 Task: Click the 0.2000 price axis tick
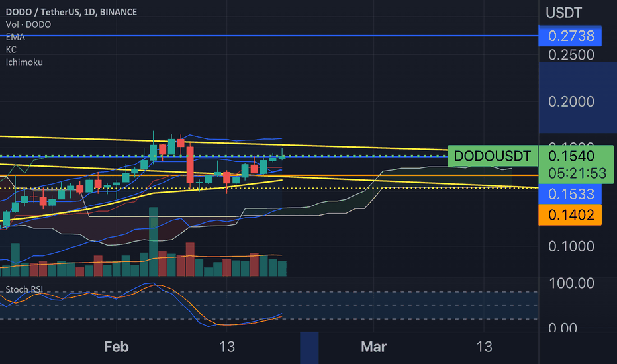[x=571, y=101]
